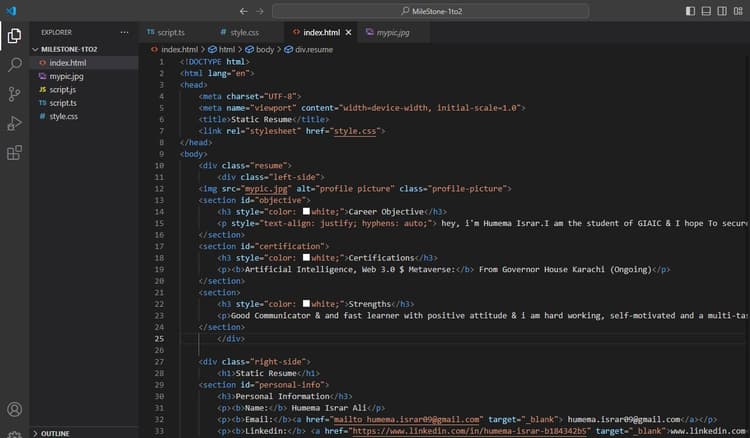Close the index.html tab

[x=348, y=32]
